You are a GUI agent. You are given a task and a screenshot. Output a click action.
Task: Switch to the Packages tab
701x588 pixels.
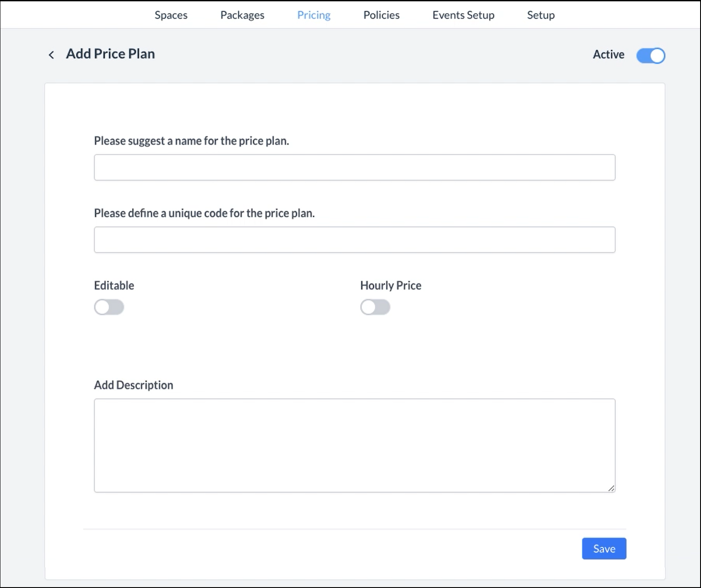242,15
